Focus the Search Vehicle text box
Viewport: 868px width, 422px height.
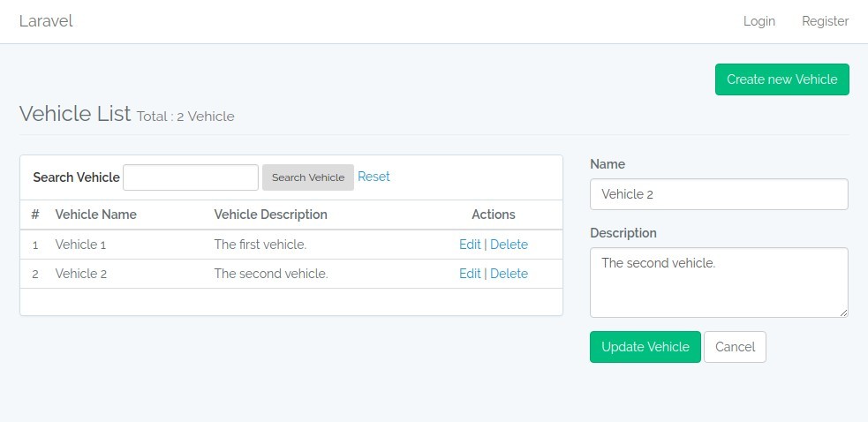coord(191,177)
